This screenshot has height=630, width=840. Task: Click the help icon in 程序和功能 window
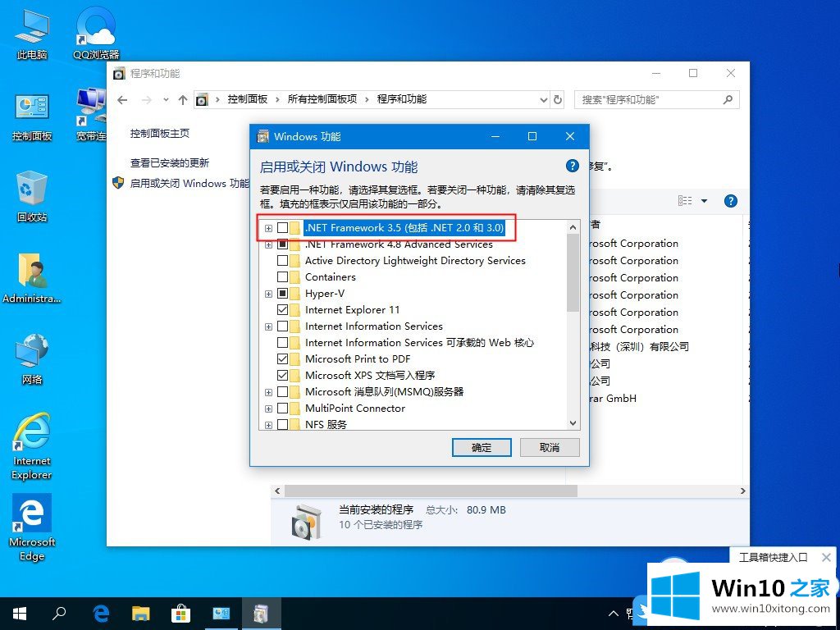click(730, 201)
